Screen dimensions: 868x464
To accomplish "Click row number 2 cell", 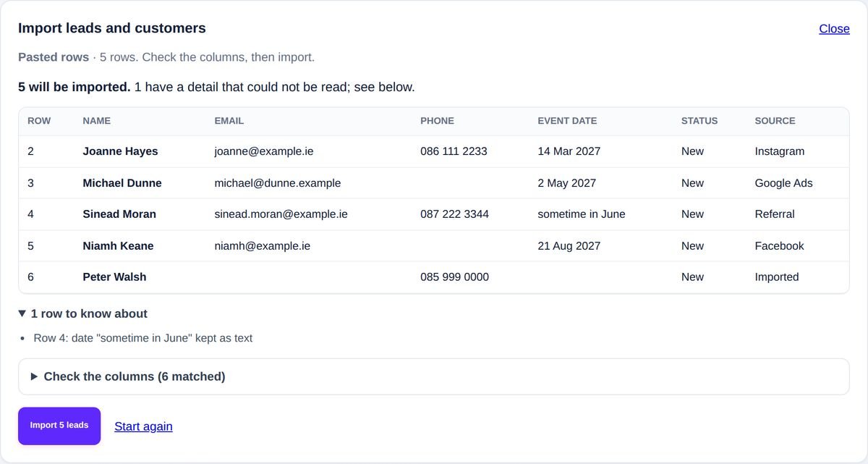I will pyautogui.click(x=30, y=151).
